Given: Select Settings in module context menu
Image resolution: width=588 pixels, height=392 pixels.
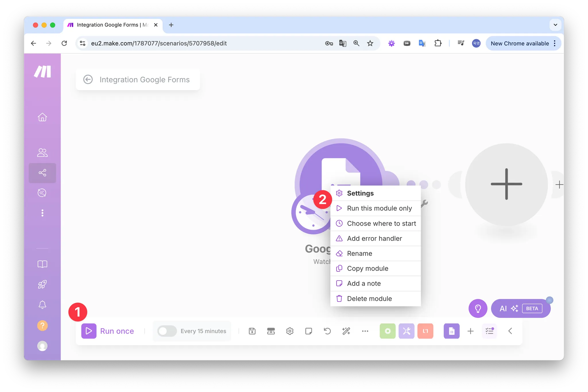Looking at the screenshot, I should pos(376,193).
